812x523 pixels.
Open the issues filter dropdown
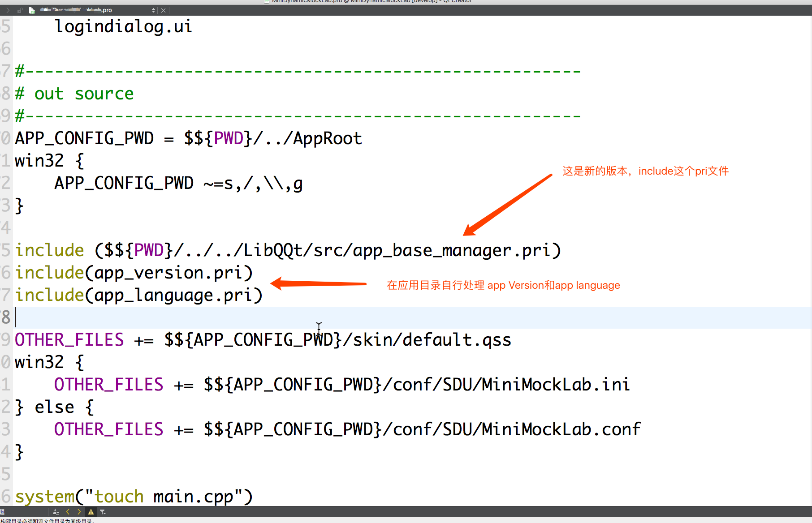(103, 512)
